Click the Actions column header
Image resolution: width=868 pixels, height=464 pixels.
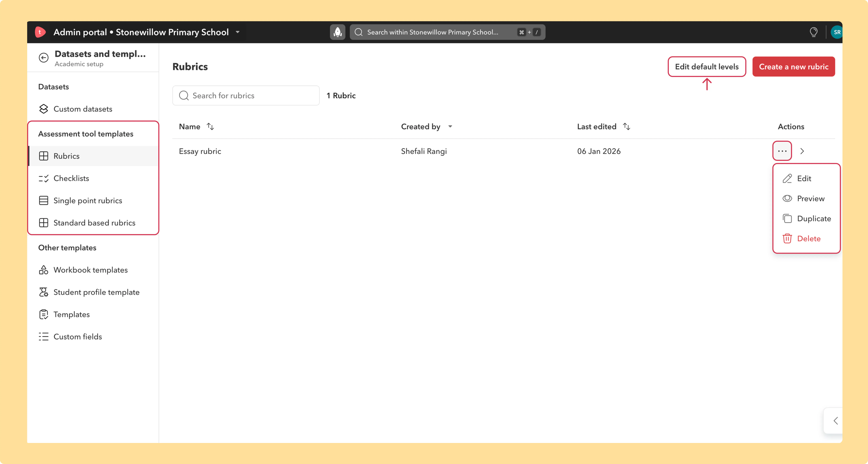pyautogui.click(x=791, y=127)
